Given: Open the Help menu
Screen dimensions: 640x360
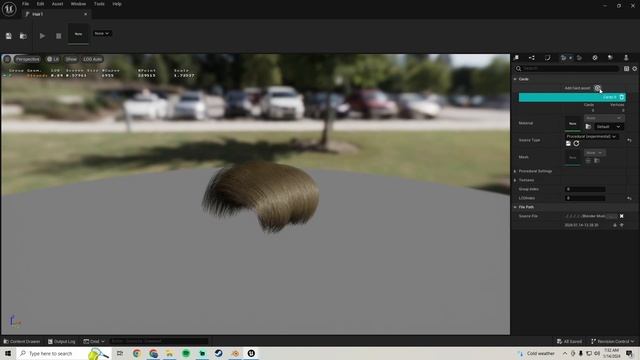Looking at the screenshot, I should coord(117,4).
